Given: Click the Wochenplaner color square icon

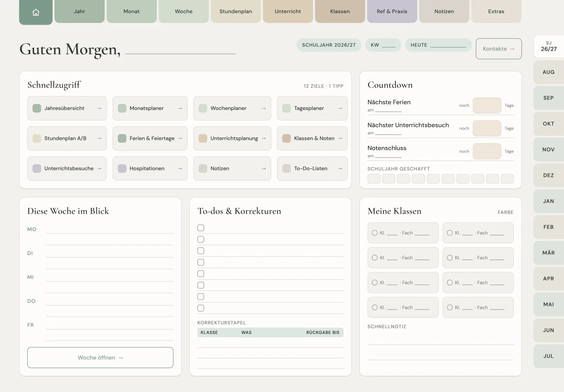Looking at the screenshot, I should (203, 108).
